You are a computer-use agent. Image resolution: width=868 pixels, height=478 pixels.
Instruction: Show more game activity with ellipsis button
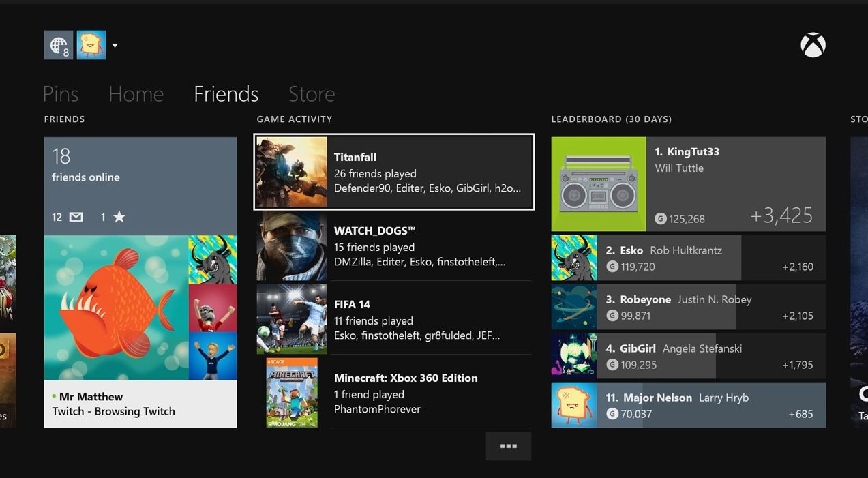(509, 446)
